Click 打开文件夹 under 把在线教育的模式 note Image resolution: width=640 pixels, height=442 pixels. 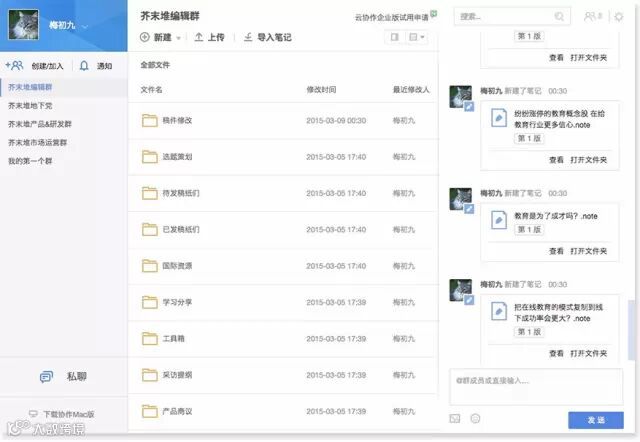589,353
